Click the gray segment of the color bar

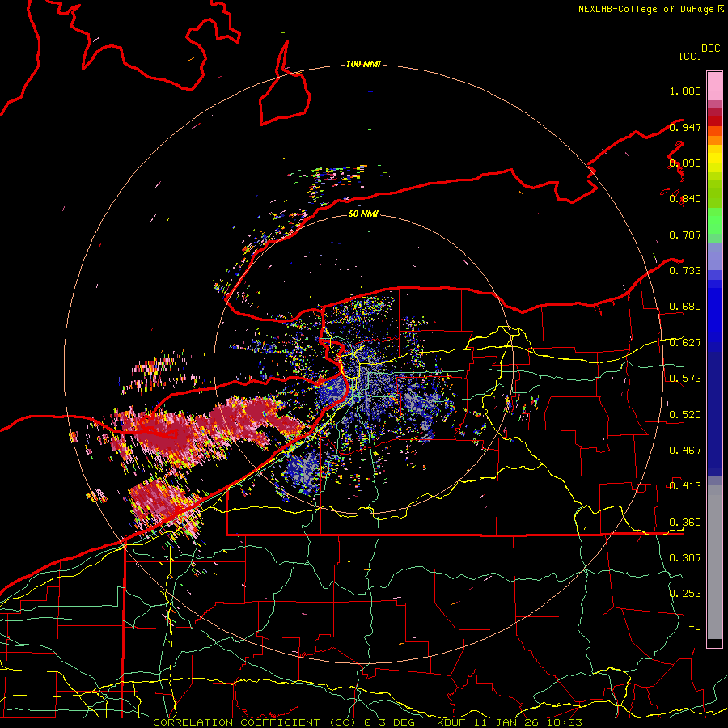click(x=714, y=562)
